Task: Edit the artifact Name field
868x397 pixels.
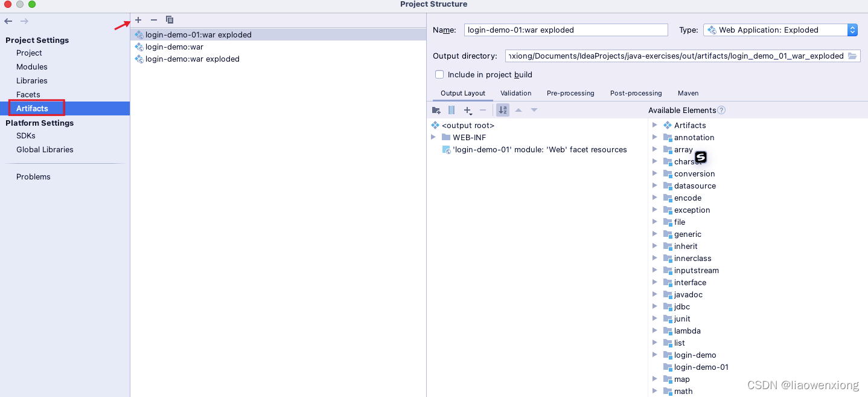Action: coord(566,30)
